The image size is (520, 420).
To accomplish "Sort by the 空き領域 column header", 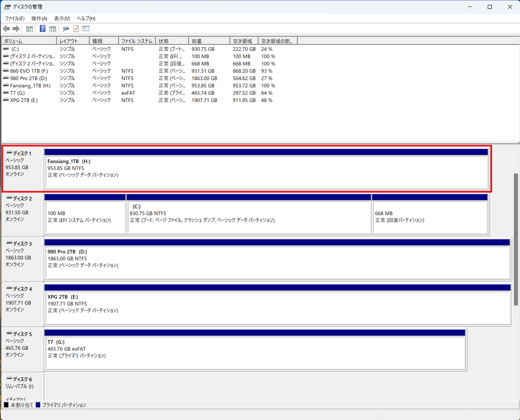I will click(244, 41).
